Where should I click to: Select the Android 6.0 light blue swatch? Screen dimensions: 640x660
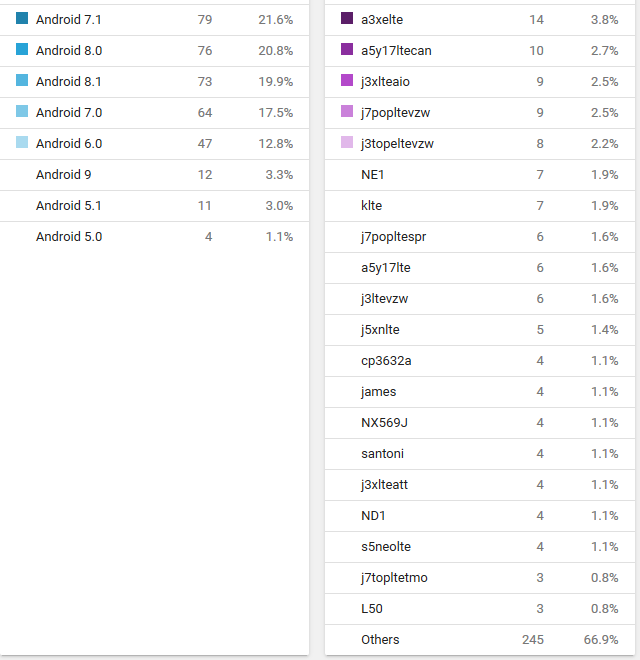pyautogui.click(x=22, y=143)
